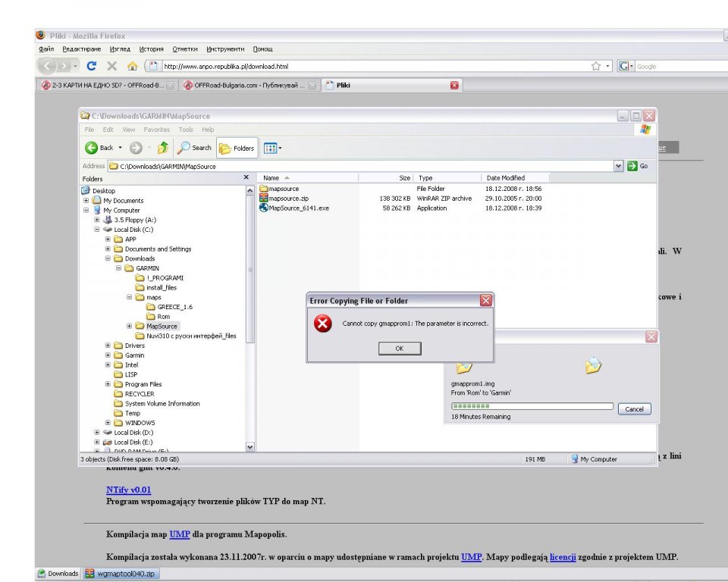The width and height of the screenshot is (728, 582).
Task: Expand My Documents in folder tree
Action: (x=86, y=201)
